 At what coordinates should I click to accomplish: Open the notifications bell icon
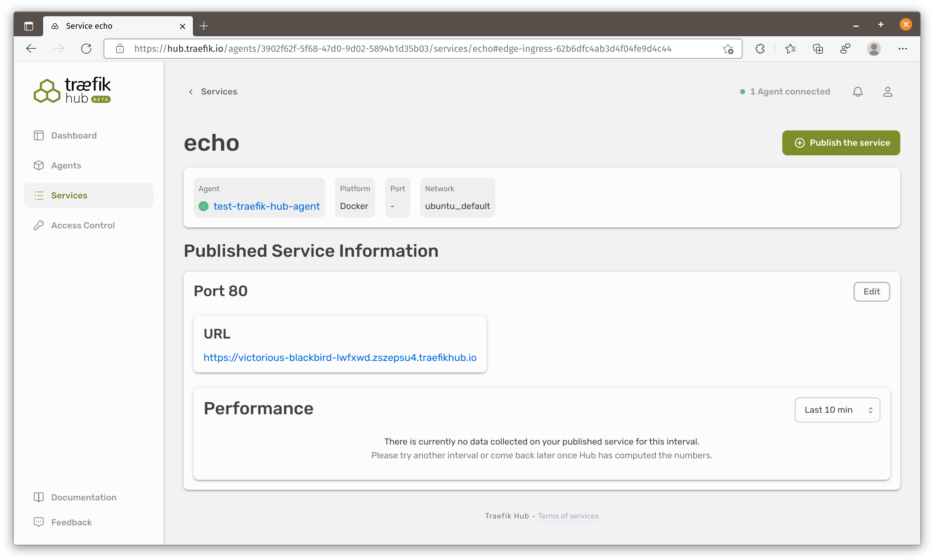857,92
